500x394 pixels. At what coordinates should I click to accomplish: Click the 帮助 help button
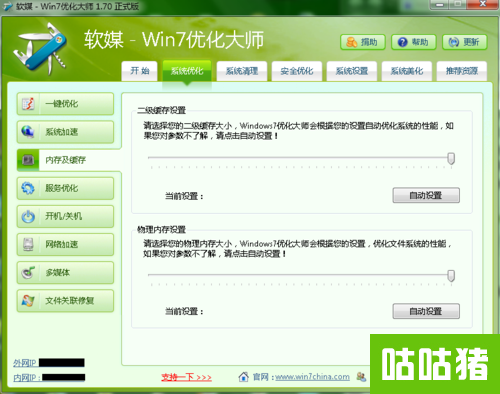414,42
